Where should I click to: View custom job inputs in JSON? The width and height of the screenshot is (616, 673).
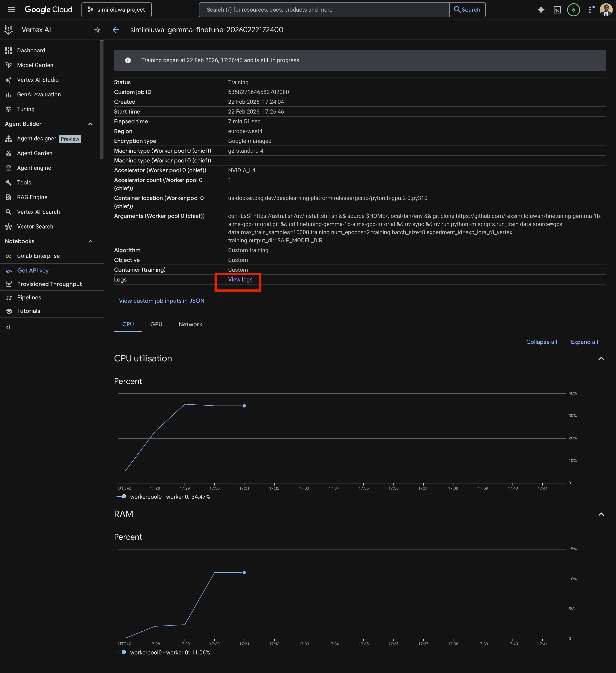(162, 300)
